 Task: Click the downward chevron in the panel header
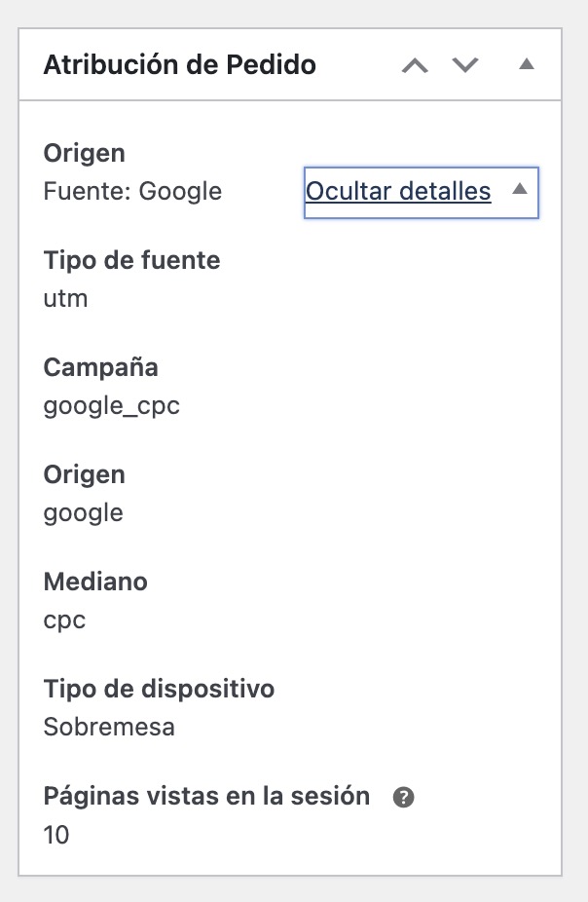point(465,64)
